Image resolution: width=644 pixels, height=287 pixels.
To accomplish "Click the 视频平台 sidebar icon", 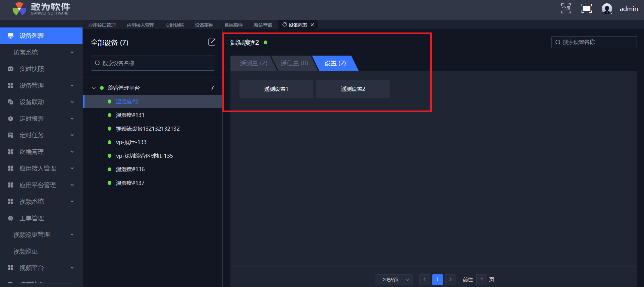I will click(11, 268).
